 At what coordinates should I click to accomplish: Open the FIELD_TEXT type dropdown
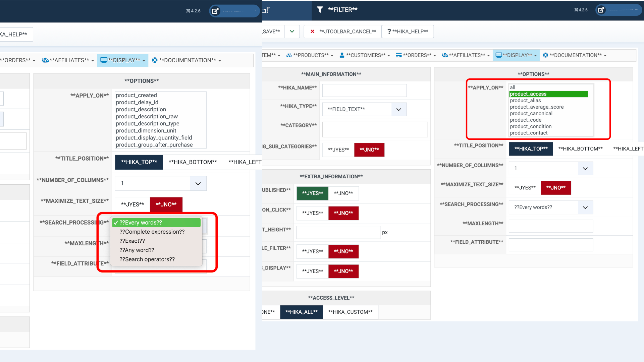[x=364, y=109]
